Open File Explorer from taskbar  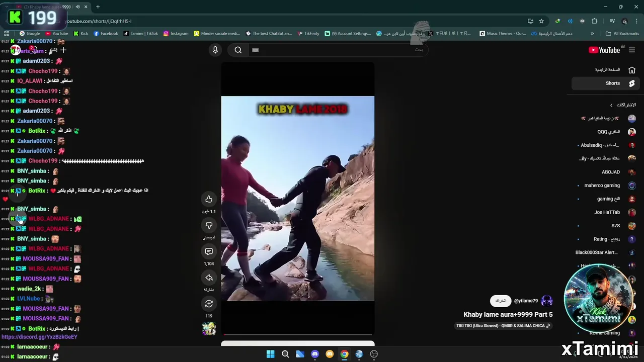(x=300, y=354)
